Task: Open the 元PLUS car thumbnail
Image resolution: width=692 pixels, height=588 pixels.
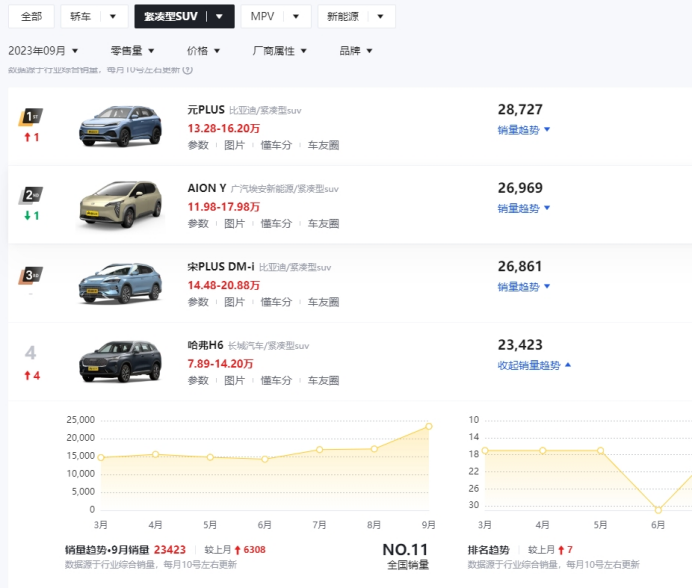Action: pos(120,126)
